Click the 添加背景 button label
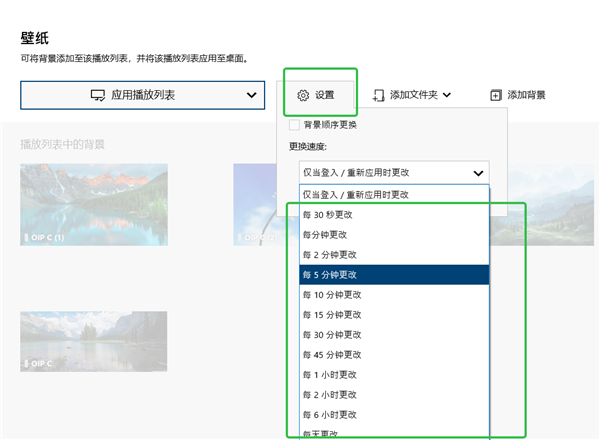Image resolution: width=600 pixels, height=440 pixels. (526, 95)
